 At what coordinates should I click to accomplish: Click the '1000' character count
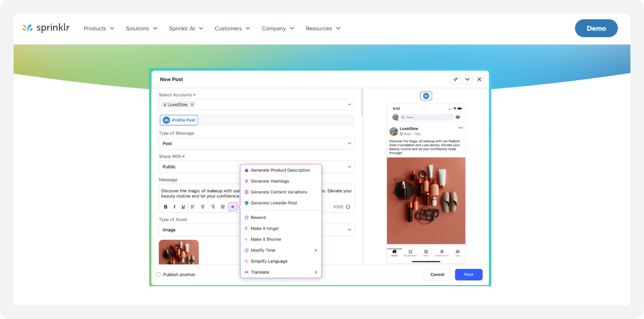click(x=338, y=207)
